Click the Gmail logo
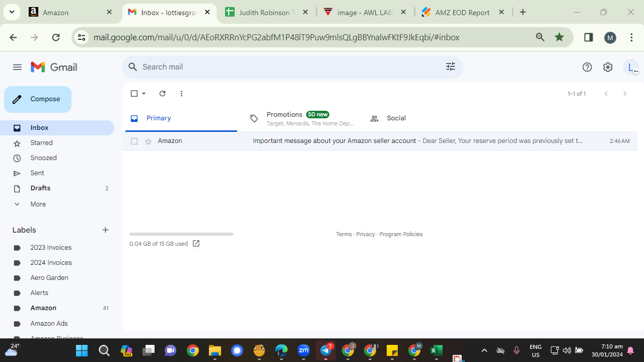The height and width of the screenshot is (362, 644). click(54, 67)
